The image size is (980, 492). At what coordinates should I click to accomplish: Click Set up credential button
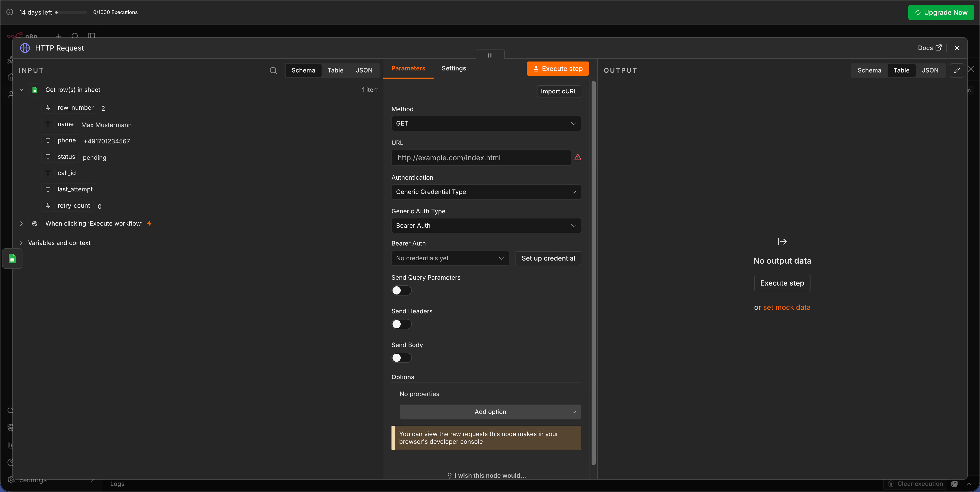548,258
